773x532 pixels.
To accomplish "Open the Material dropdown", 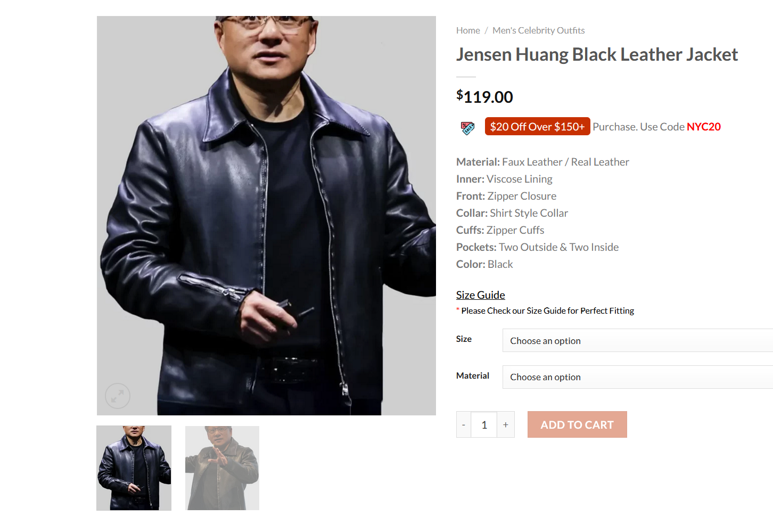I will [638, 377].
